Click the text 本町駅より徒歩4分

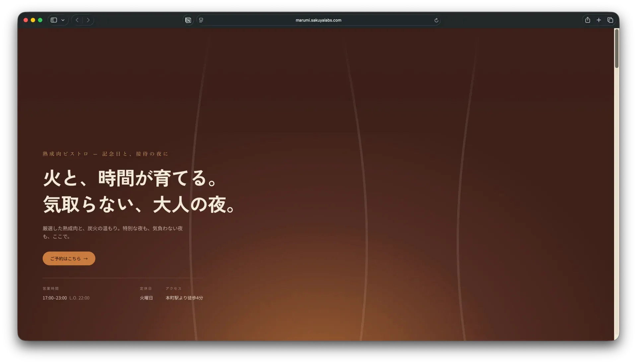coord(184,298)
